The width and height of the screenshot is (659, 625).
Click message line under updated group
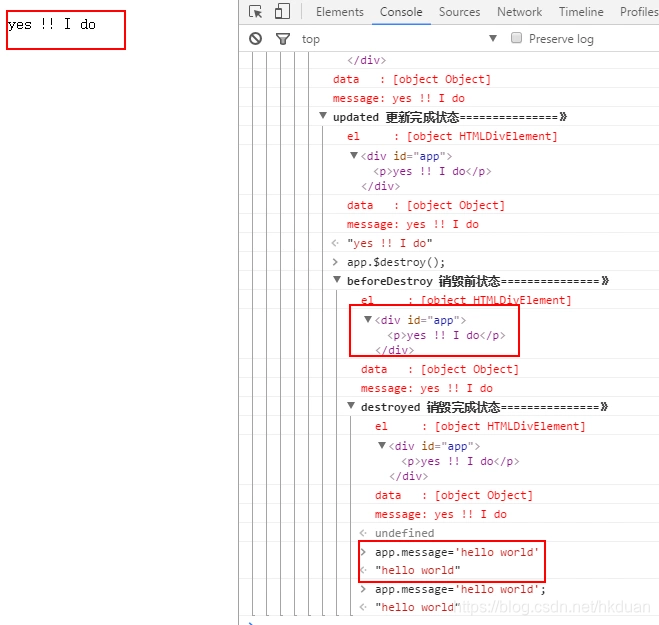tap(412, 224)
